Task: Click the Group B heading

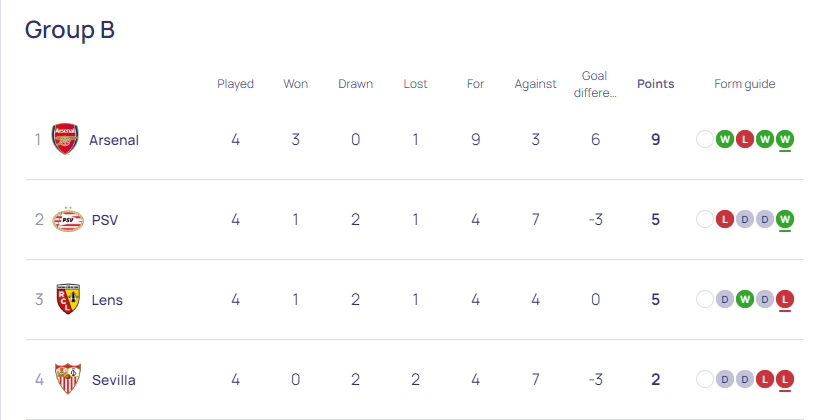Action: pos(70,30)
